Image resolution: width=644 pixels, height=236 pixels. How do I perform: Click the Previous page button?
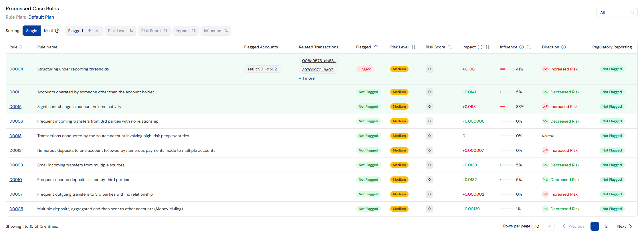pos(573,226)
